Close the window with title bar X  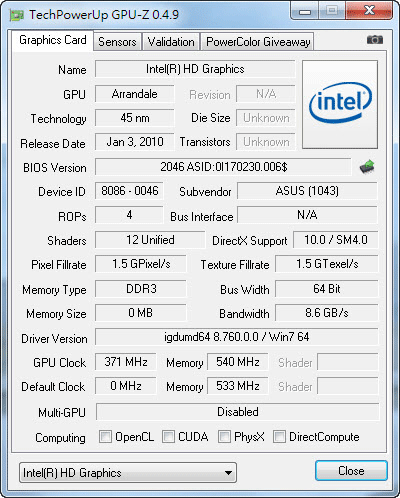[369, 11]
